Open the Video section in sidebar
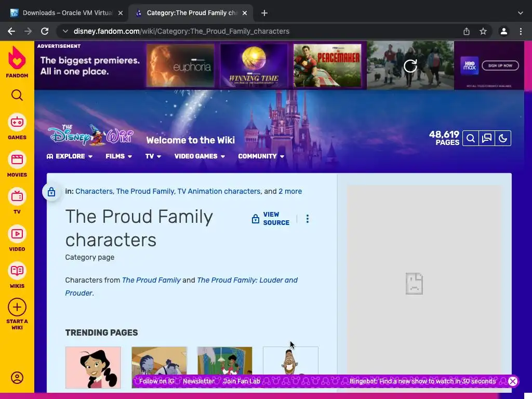532x399 pixels. tap(17, 238)
